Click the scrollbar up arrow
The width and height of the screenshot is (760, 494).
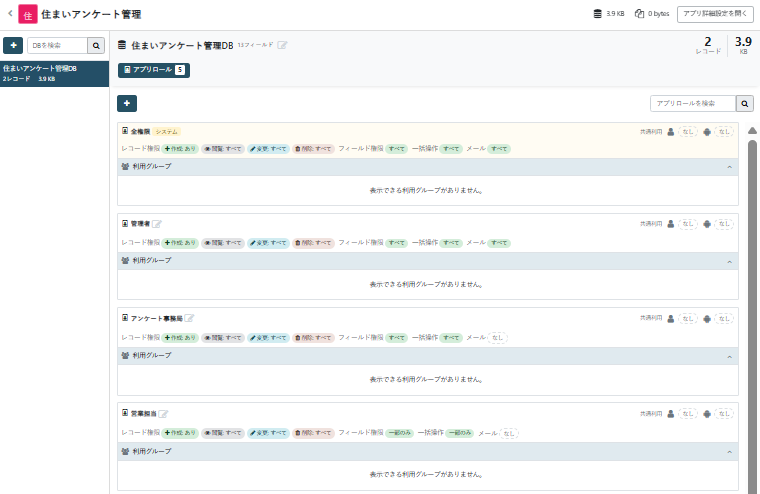(752, 130)
